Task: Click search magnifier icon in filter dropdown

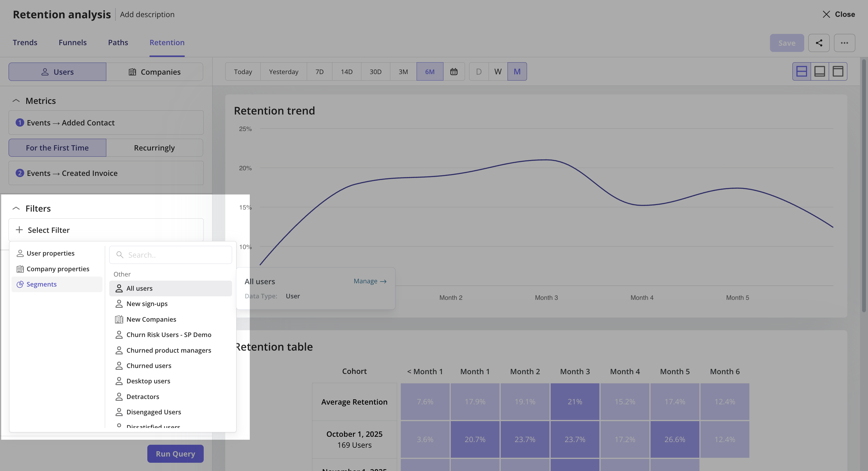Action: coord(120,255)
